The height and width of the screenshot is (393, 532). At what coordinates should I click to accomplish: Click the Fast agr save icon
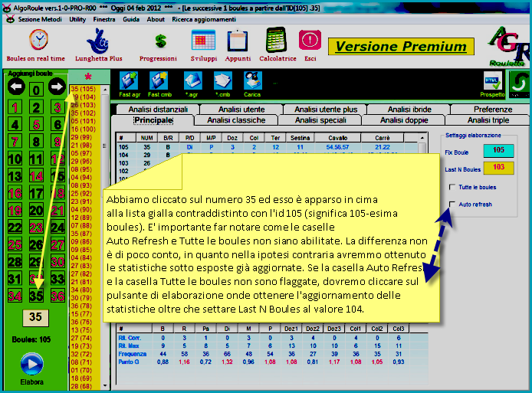[x=129, y=81]
